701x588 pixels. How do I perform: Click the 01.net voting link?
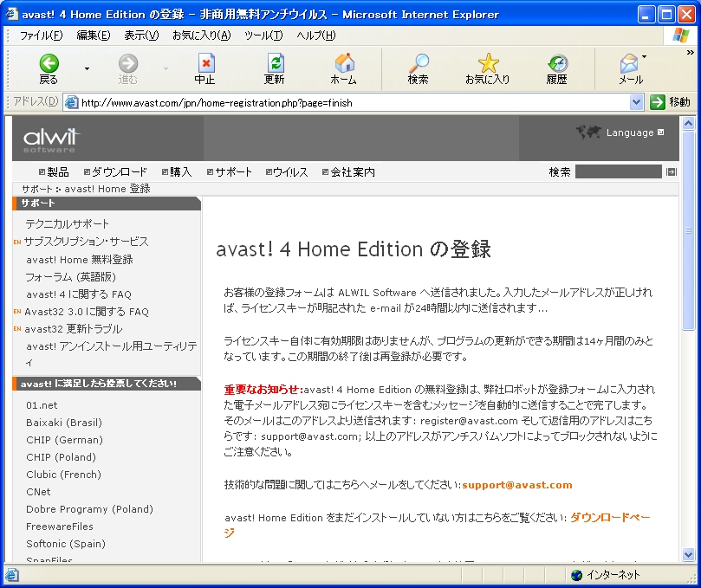pyautogui.click(x=42, y=405)
